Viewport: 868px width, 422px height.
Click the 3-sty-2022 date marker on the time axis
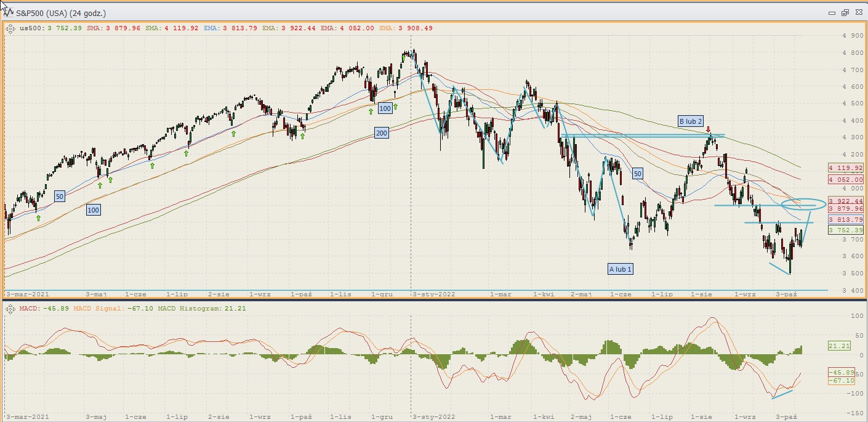click(x=434, y=294)
